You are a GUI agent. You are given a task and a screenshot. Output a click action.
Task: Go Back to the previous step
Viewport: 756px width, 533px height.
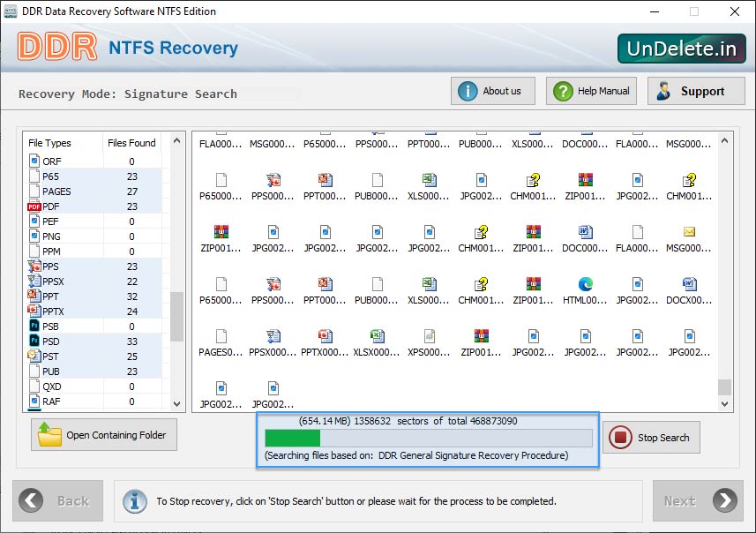click(x=58, y=500)
